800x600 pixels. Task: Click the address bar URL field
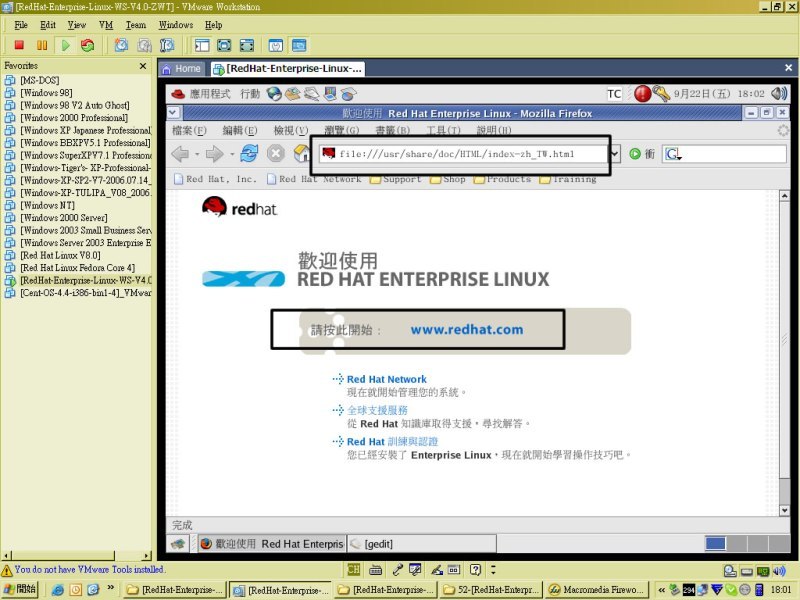[x=464, y=154]
